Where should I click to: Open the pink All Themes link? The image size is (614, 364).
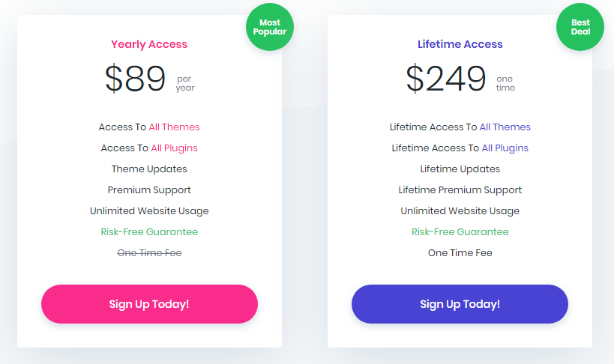(174, 127)
